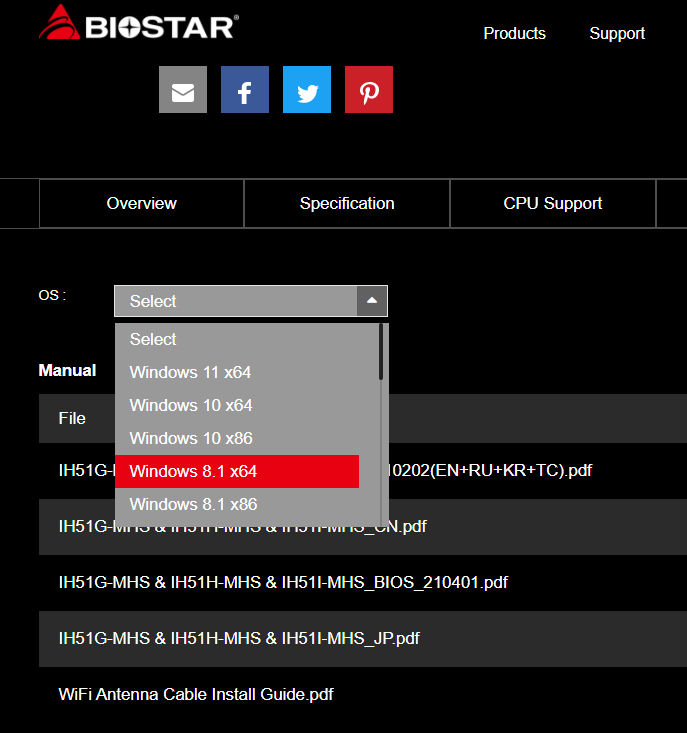The image size is (687, 733).
Task: Select Windows 10 x86 from the OS list
Action: click(237, 438)
